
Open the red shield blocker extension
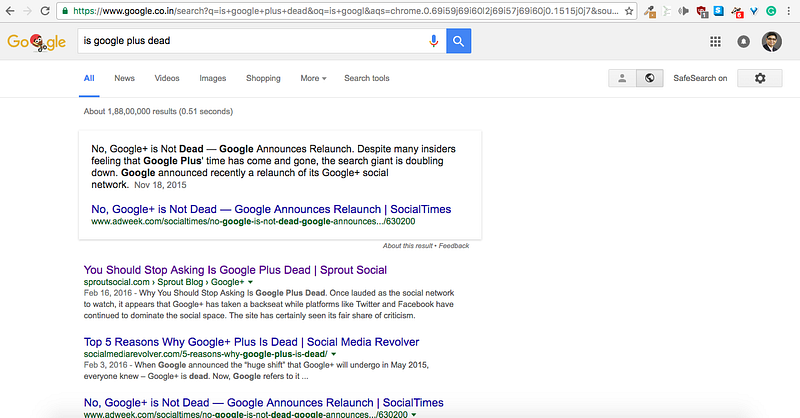click(702, 11)
